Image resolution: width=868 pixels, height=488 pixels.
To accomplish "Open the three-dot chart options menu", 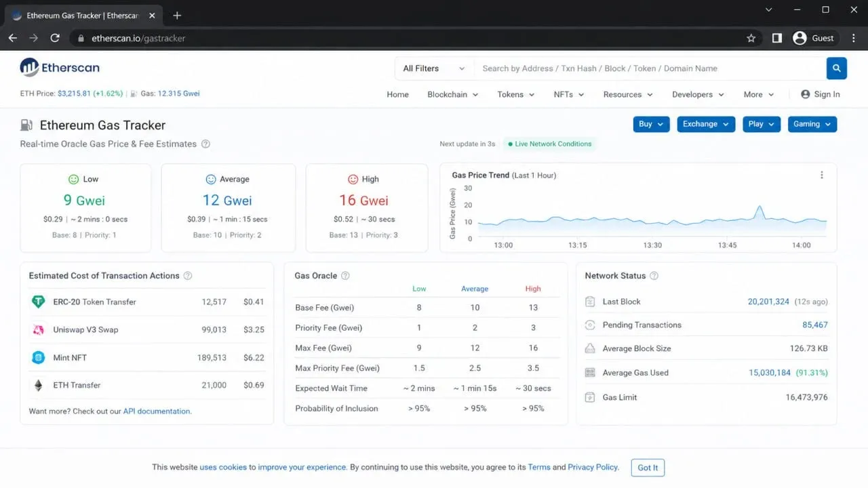I will [x=822, y=175].
